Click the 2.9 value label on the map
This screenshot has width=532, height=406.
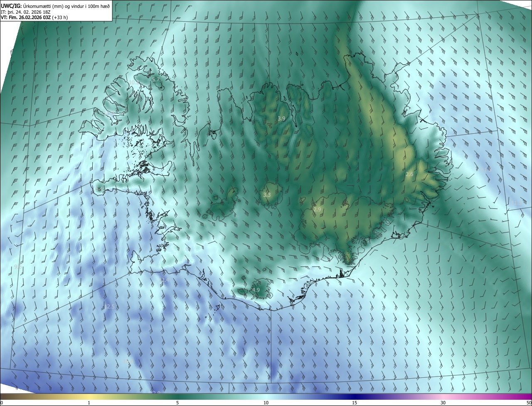point(317,209)
